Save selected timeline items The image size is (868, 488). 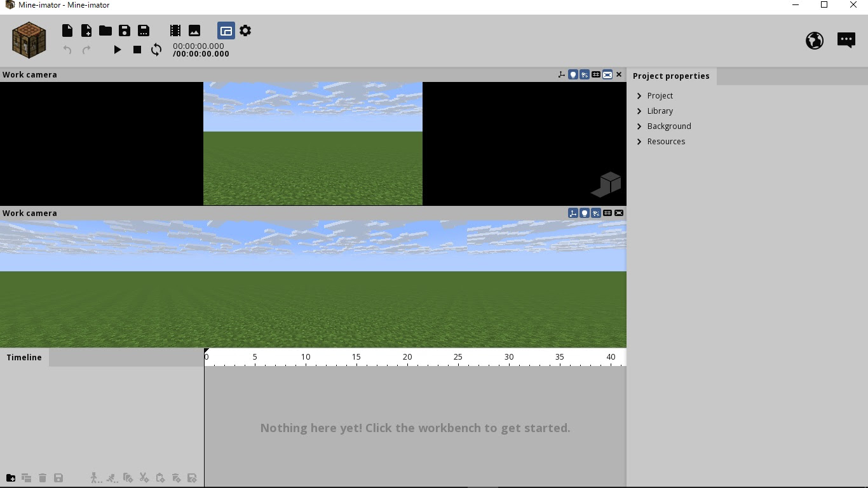click(58, 478)
